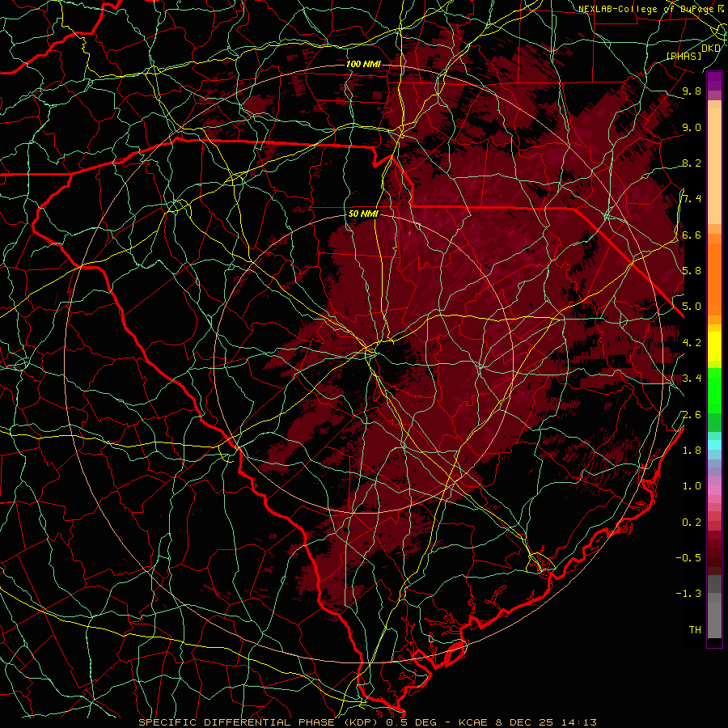Image resolution: width=728 pixels, height=728 pixels.
Task: Select the pink band of color scale
Action: pos(714,490)
